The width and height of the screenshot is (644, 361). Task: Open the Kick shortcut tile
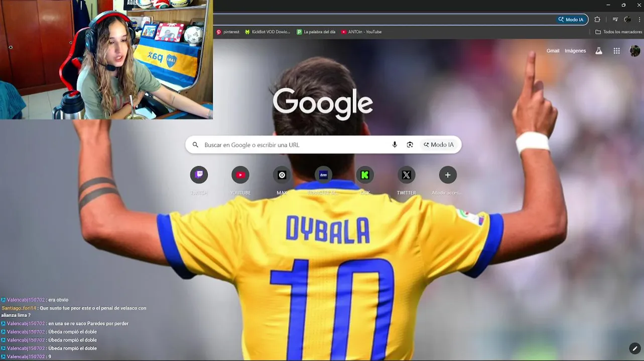point(365,175)
